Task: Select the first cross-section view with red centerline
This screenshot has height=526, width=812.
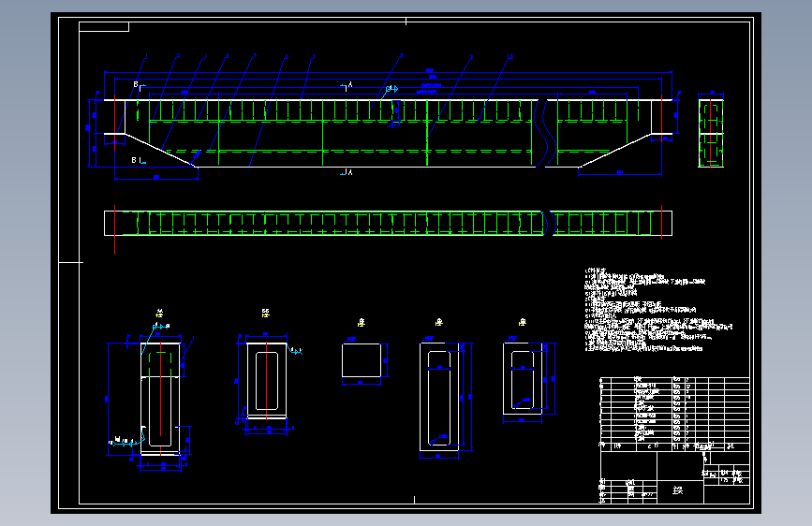Action: point(160,399)
